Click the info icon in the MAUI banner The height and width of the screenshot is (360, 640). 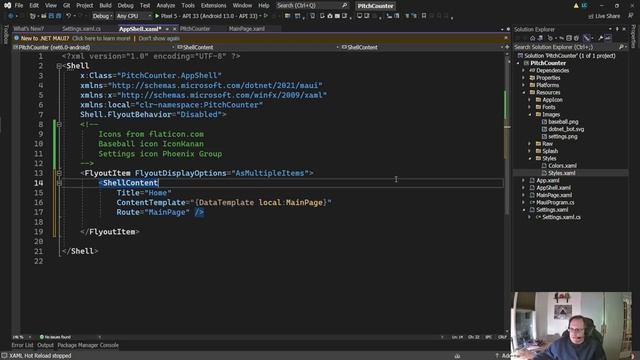click(x=16, y=38)
